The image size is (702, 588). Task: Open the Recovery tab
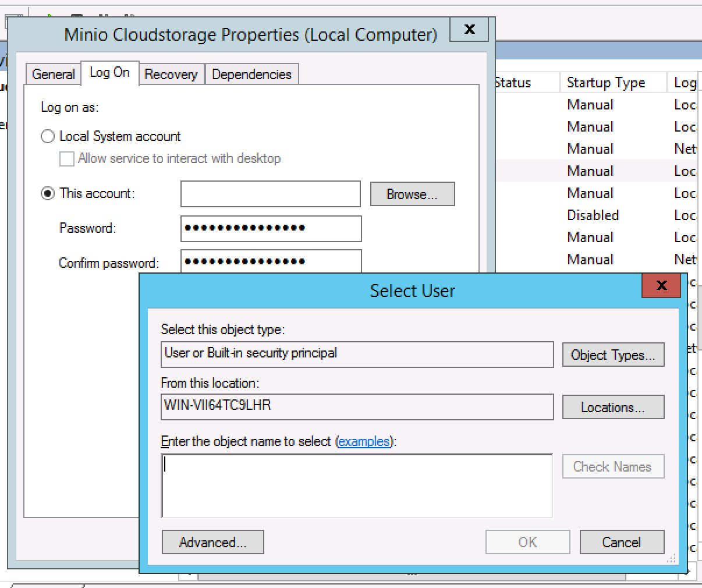pyautogui.click(x=171, y=75)
